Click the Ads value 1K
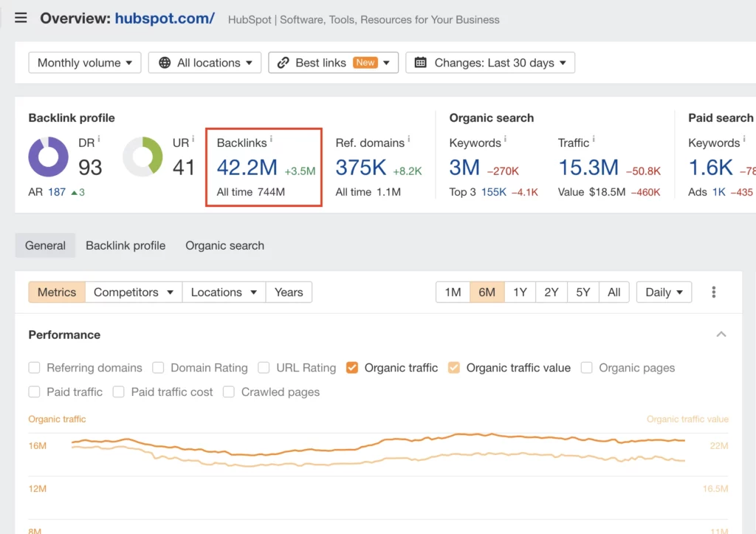This screenshot has height=534, width=756. coord(719,192)
